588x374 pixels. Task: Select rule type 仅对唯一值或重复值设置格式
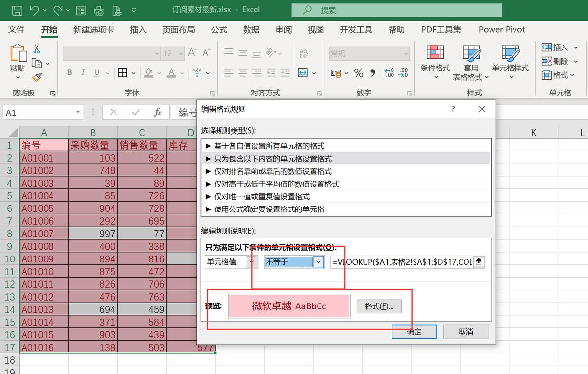tap(274, 196)
